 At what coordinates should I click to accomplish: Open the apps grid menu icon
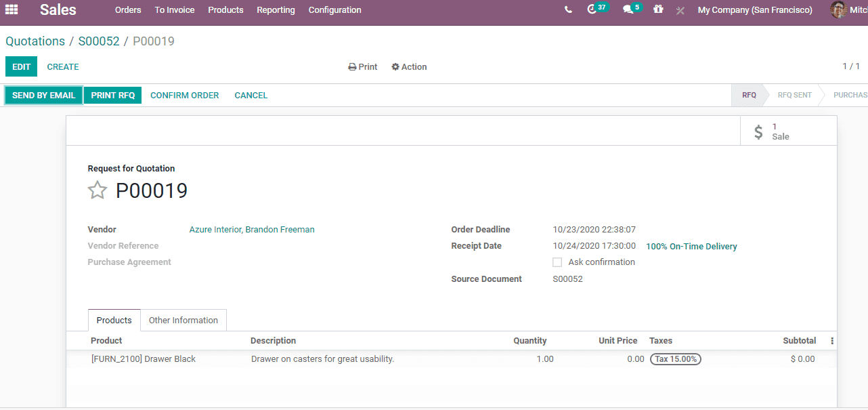coord(12,9)
